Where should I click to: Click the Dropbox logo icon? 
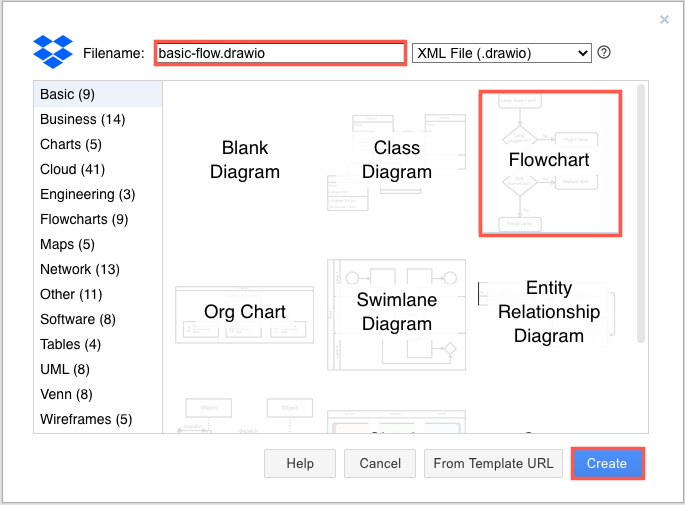pyautogui.click(x=53, y=52)
